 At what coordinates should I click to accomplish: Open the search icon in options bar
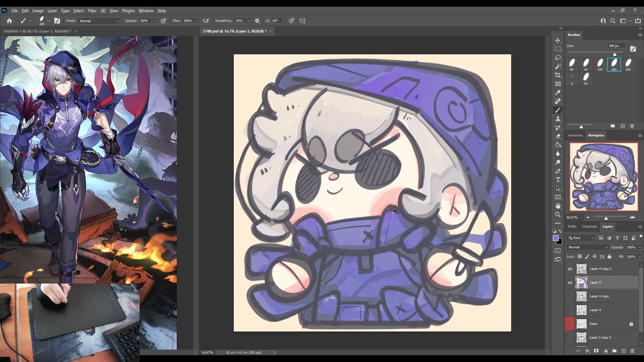[x=613, y=21]
